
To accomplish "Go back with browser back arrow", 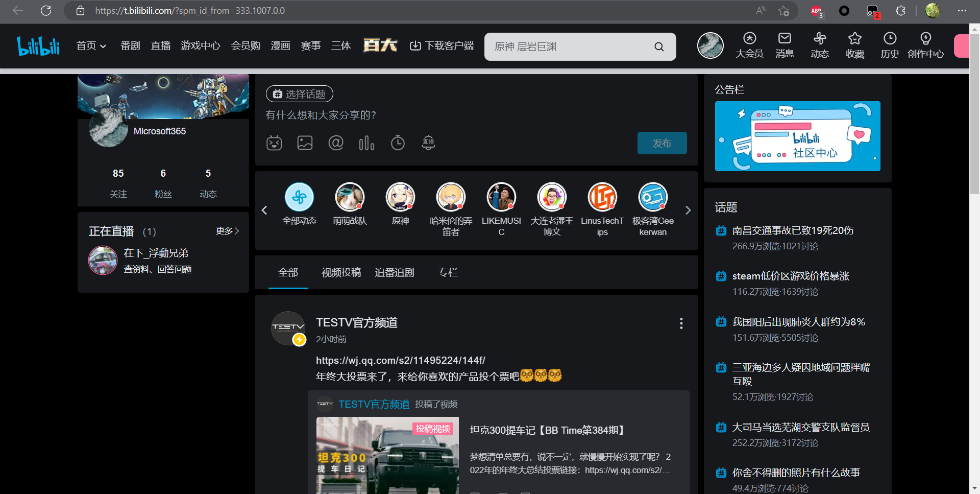I will [x=18, y=10].
